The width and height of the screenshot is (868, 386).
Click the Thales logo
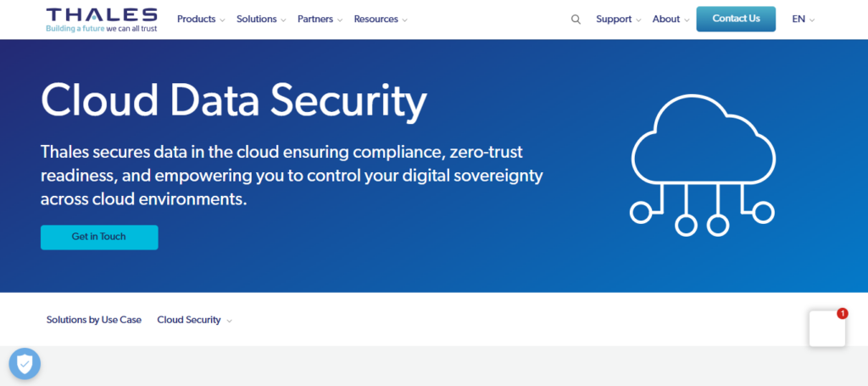[x=102, y=20]
